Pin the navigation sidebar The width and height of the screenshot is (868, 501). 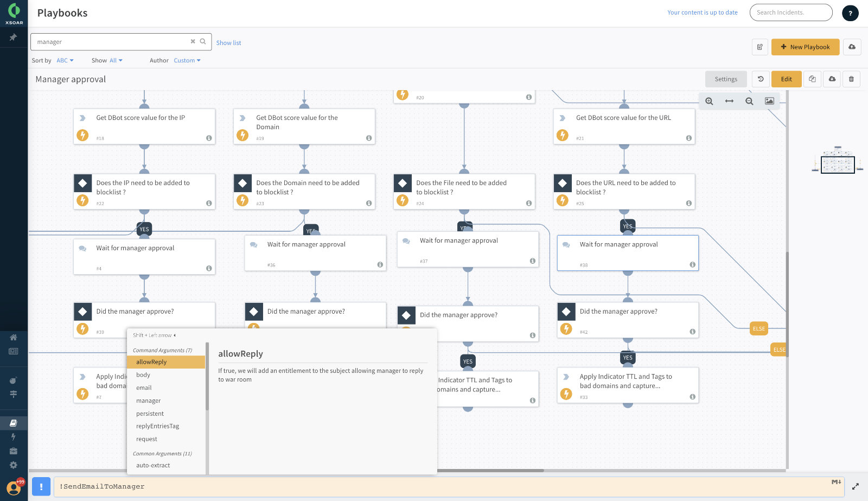[x=14, y=37]
